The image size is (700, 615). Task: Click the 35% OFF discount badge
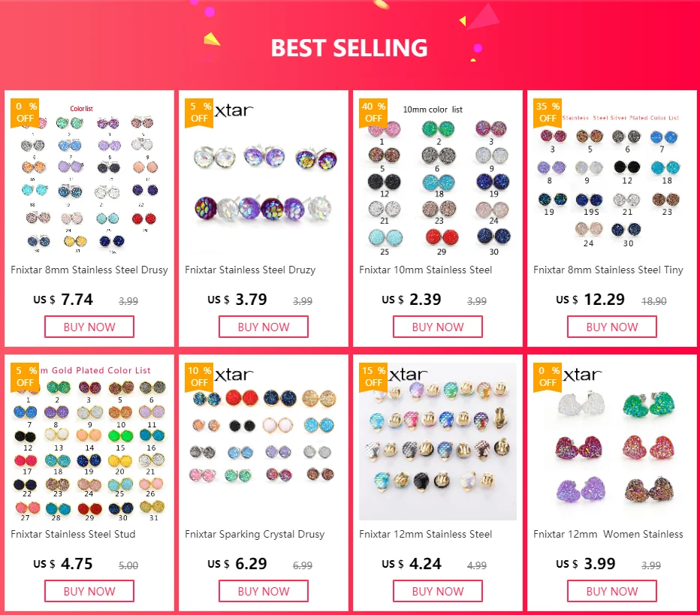click(548, 113)
